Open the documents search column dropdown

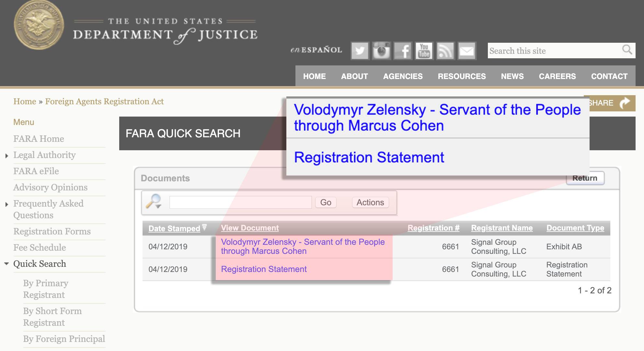(154, 202)
